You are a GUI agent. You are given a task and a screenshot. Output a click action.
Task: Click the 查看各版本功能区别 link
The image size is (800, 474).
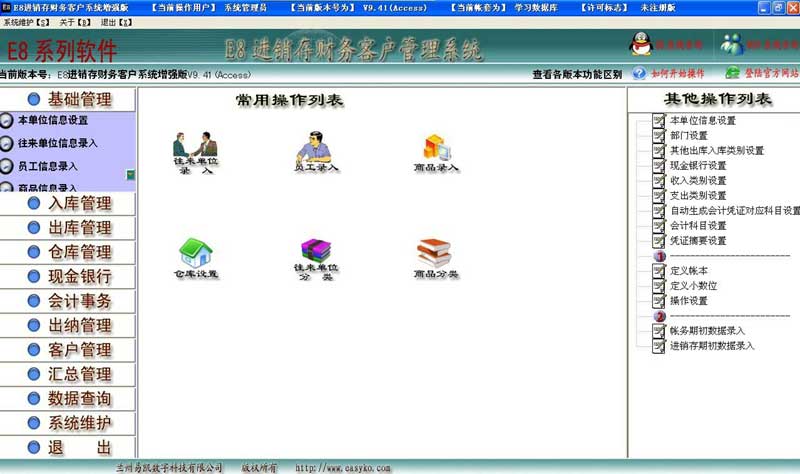[x=577, y=74]
